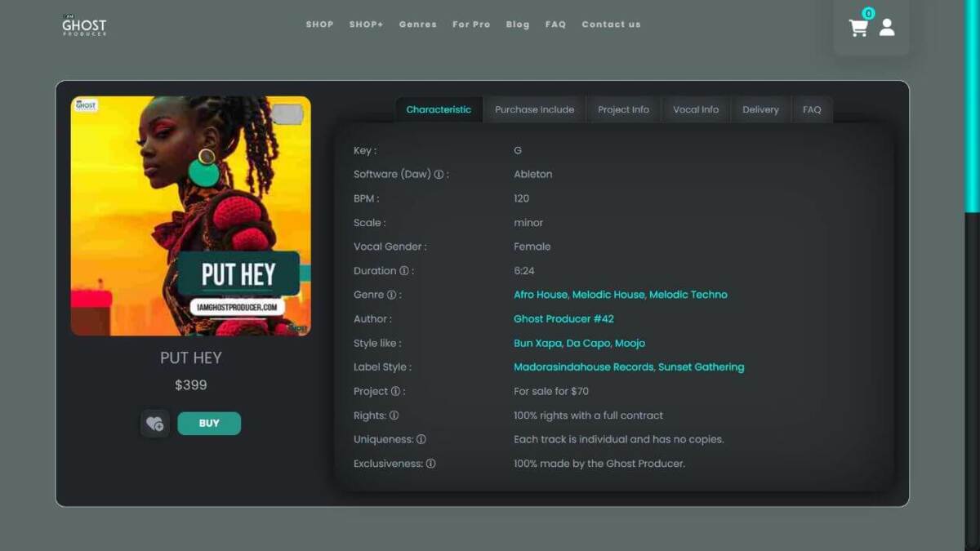Open the Moojo style link

pyautogui.click(x=630, y=344)
